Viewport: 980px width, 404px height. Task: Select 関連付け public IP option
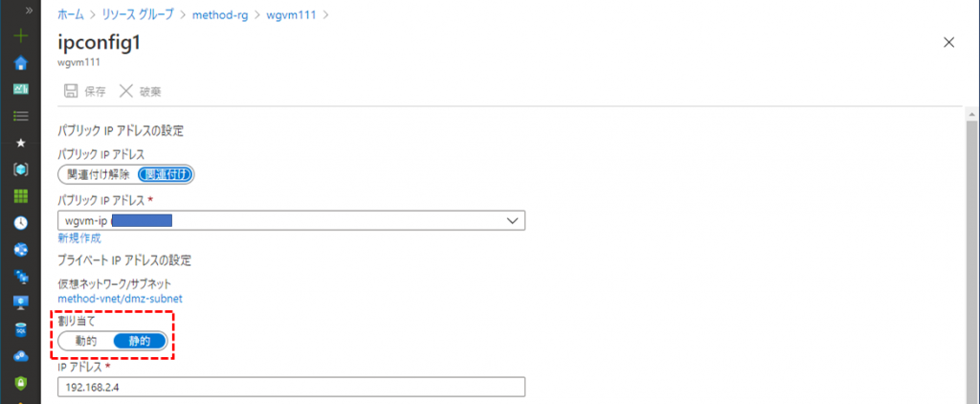tap(166, 175)
